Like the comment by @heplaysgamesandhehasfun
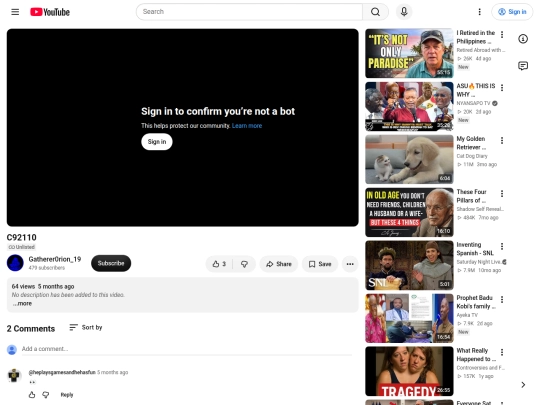Screen dimensions: 540x405 pos(32,395)
